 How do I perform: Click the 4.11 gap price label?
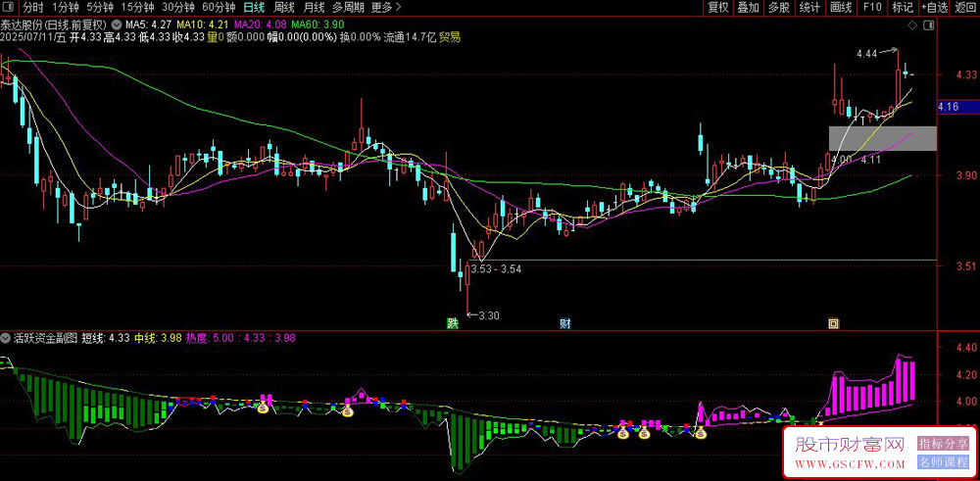pos(871,160)
